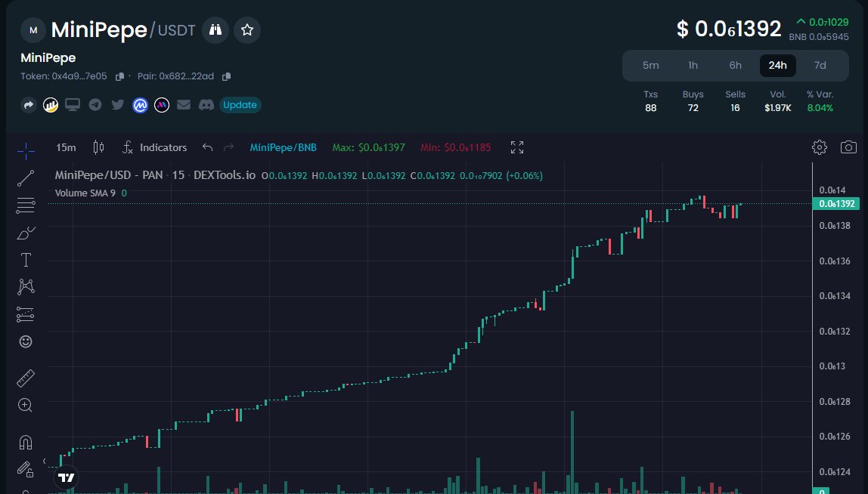Click the Txs count 88
The width and height of the screenshot is (868, 494).
coord(651,108)
